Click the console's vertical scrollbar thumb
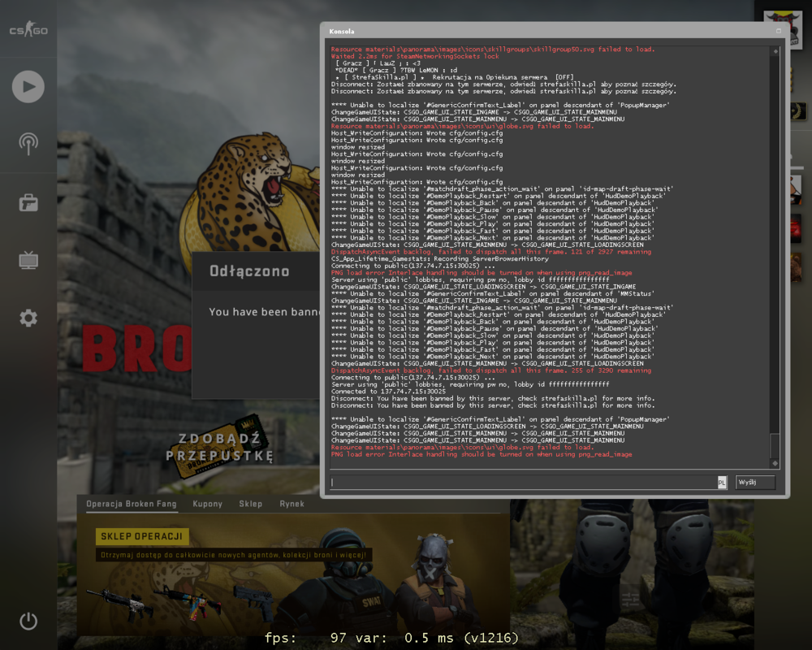The width and height of the screenshot is (812, 650). tap(775, 444)
